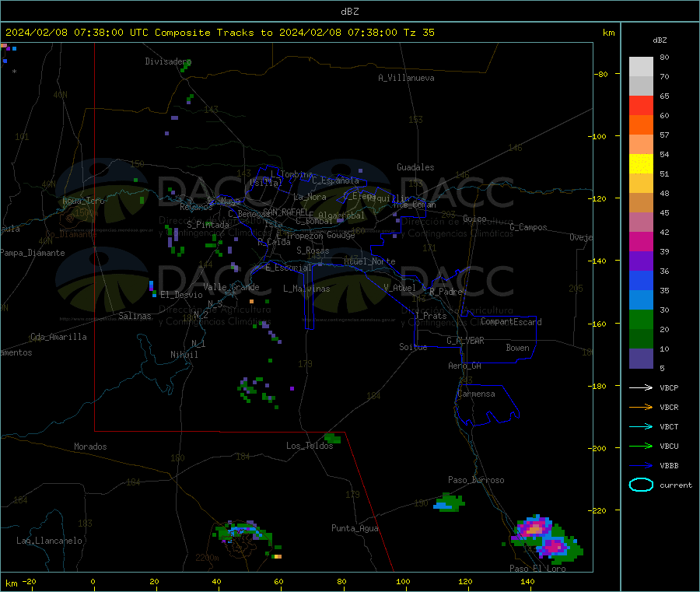700x592 pixels.
Task: Click the Agua_Toro place label
Action: click(x=83, y=201)
